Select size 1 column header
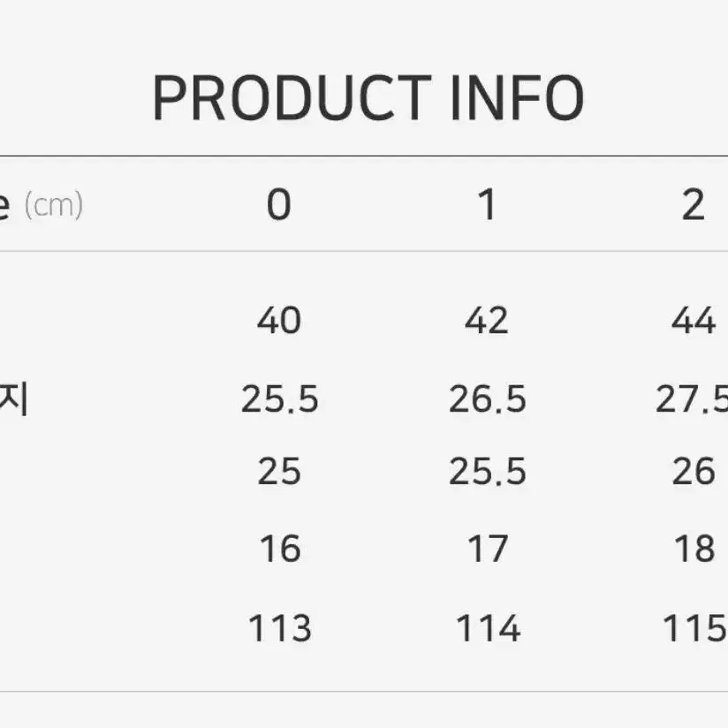Screen dimensions: 728x728 (487, 205)
